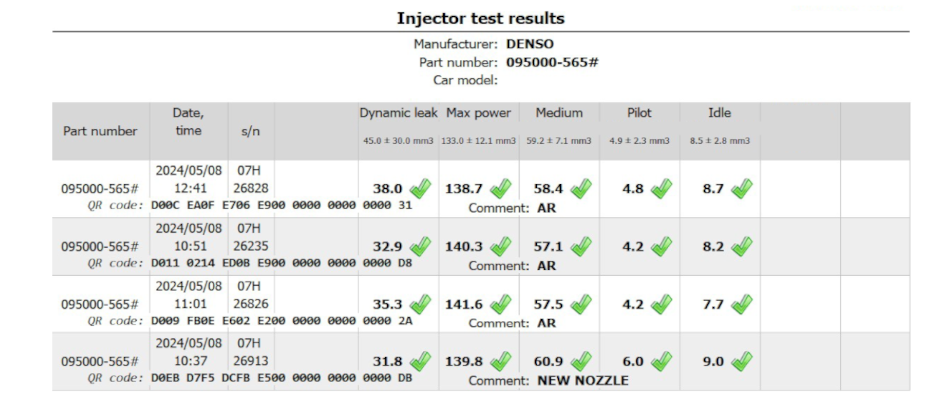Click the QR code ending in 31
The width and height of the screenshot is (950, 400).
coord(281,206)
